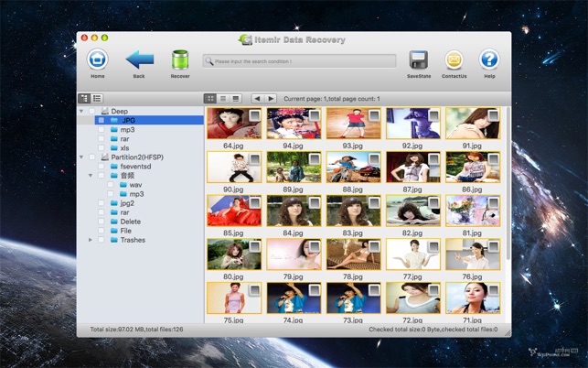Select the rar folder under Deep
Image resolution: width=588 pixels, height=368 pixels.
click(x=125, y=138)
